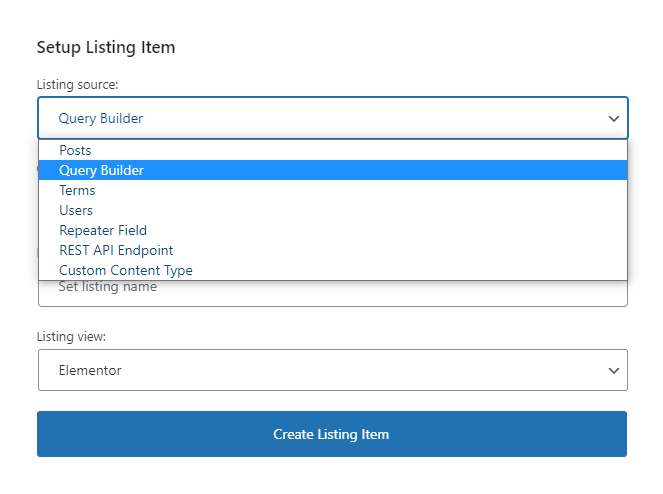Click the Listing source chevron arrow
The width and height of the screenshot is (663, 494).
point(614,118)
